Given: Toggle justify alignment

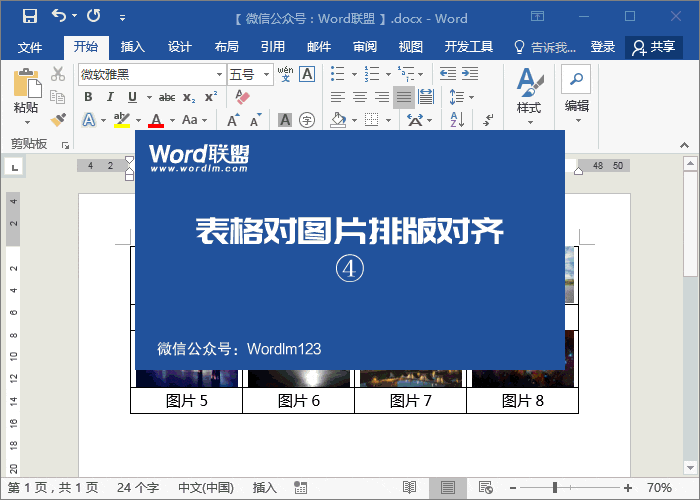Looking at the screenshot, I should [x=404, y=97].
